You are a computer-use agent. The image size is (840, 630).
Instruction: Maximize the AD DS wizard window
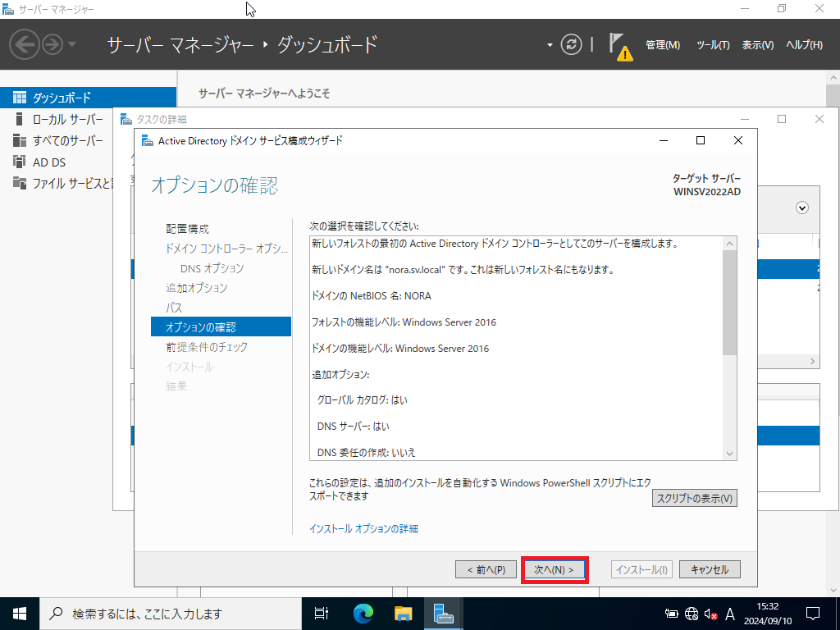[x=701, y=140]
